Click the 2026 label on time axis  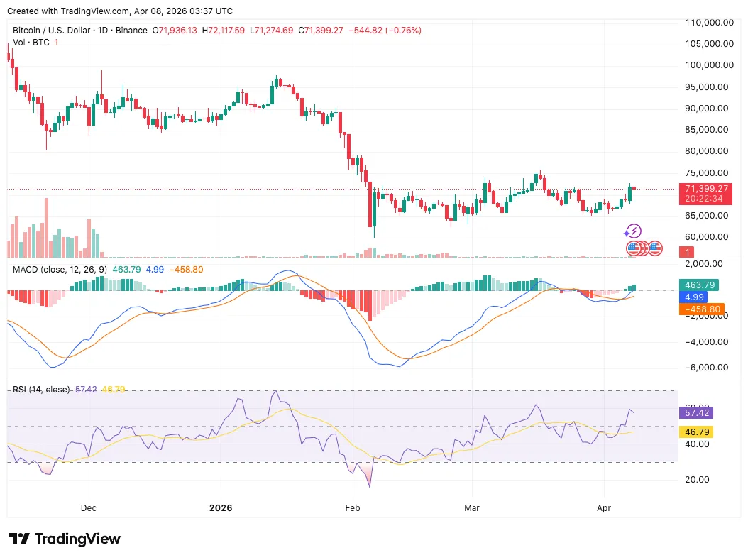click(221, 509)
